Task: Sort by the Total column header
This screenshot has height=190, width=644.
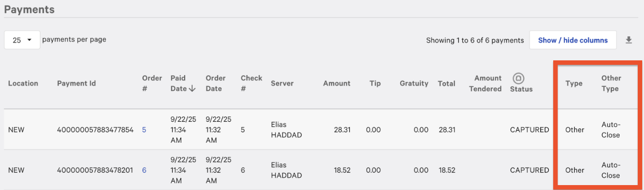Action: tap(446, 83)
